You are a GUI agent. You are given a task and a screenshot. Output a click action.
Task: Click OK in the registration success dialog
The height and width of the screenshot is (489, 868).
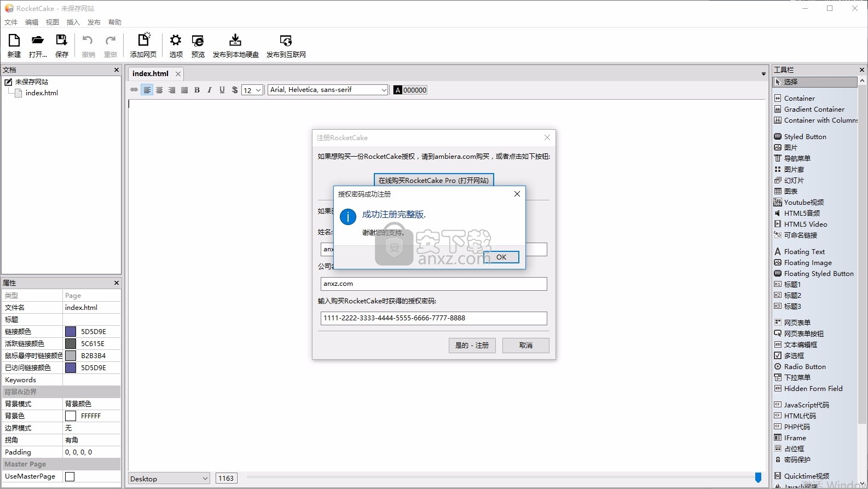tap(501, 257)
